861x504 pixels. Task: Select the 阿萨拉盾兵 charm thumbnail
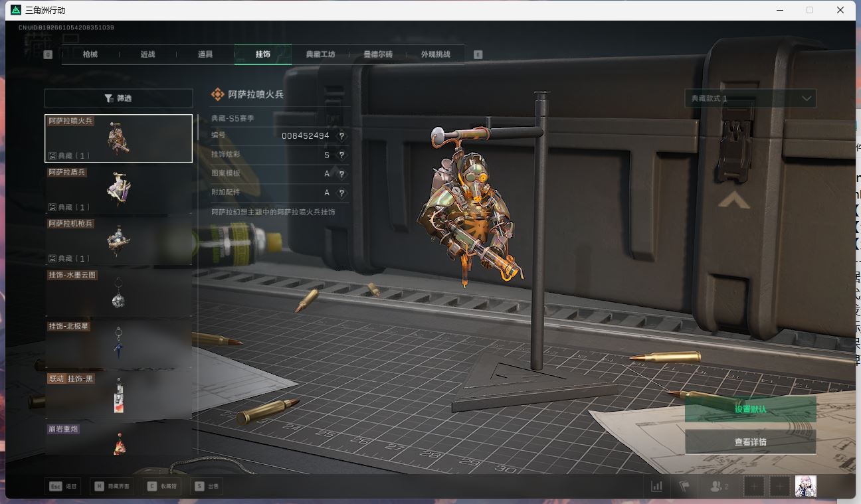pyautogui.click(x=118, y=190)
